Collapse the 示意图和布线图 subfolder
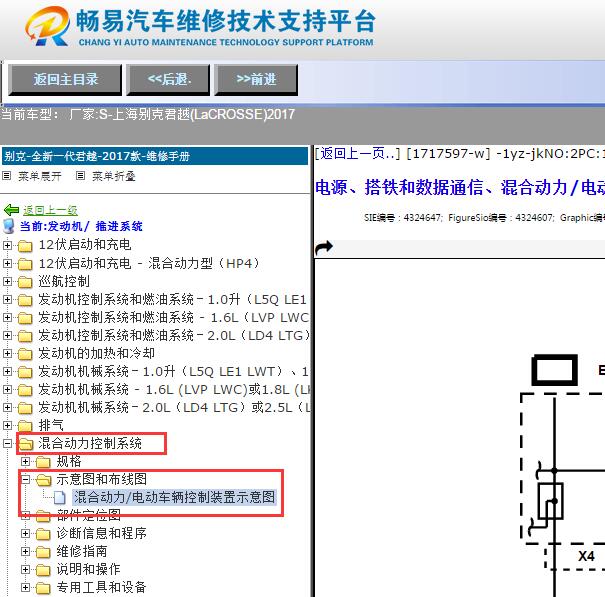 (x=25, y=479)
